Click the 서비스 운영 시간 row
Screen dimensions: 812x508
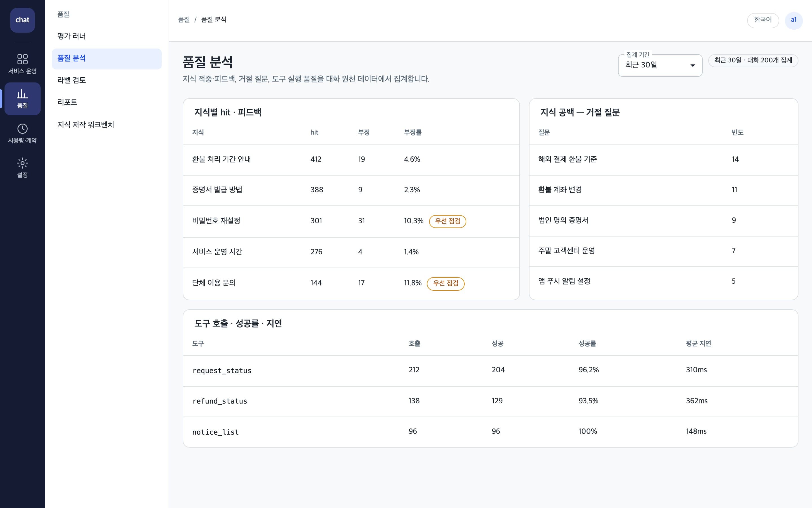[351, 252]
